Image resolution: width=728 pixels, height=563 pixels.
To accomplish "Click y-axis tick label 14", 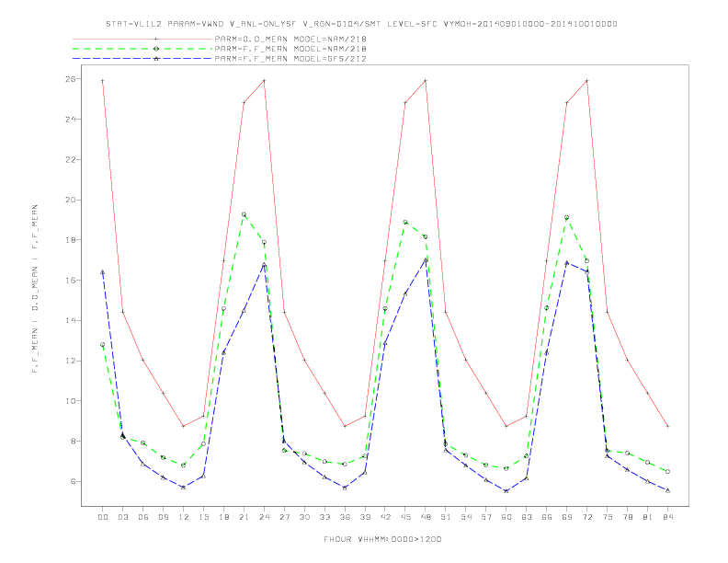I will [70, 320].
